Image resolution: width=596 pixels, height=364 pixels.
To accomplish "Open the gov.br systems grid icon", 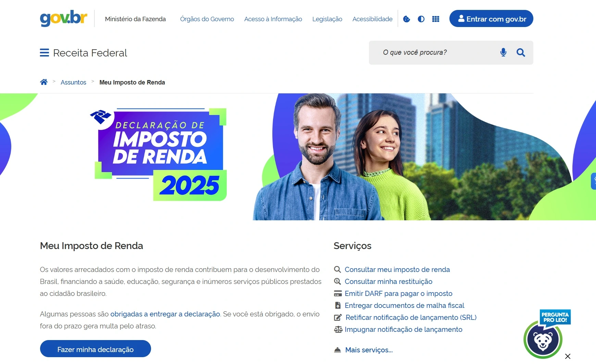I will pos(436,19).
